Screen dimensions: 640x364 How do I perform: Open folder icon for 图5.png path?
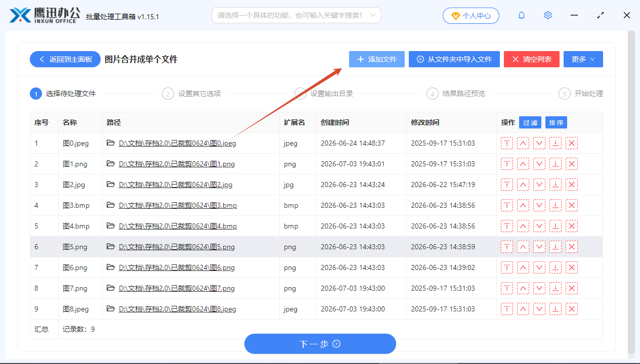click(111, 247)
